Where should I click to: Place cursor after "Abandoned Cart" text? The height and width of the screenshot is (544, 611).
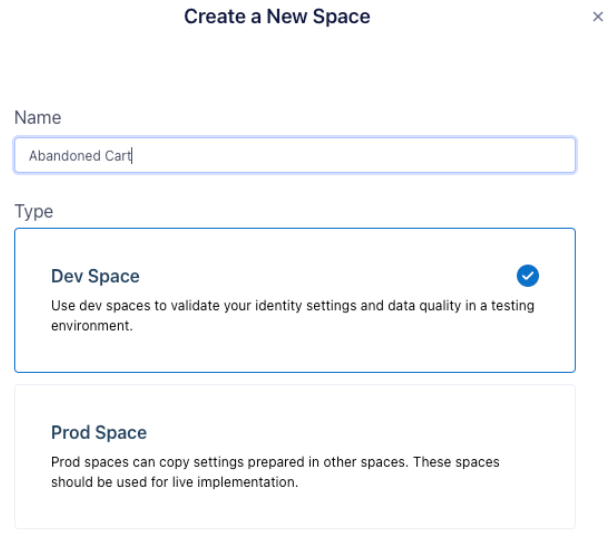[x=133, y=156]
